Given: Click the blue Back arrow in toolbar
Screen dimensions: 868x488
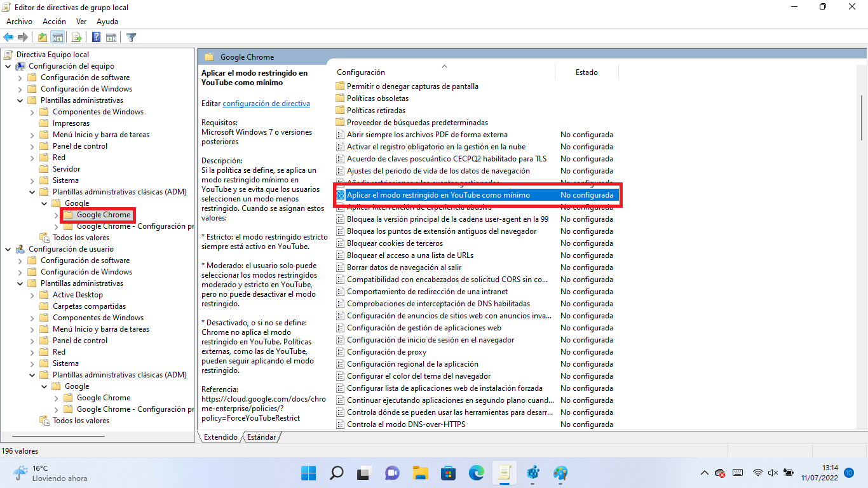Looking at the screenshot, I should point(9,37).
